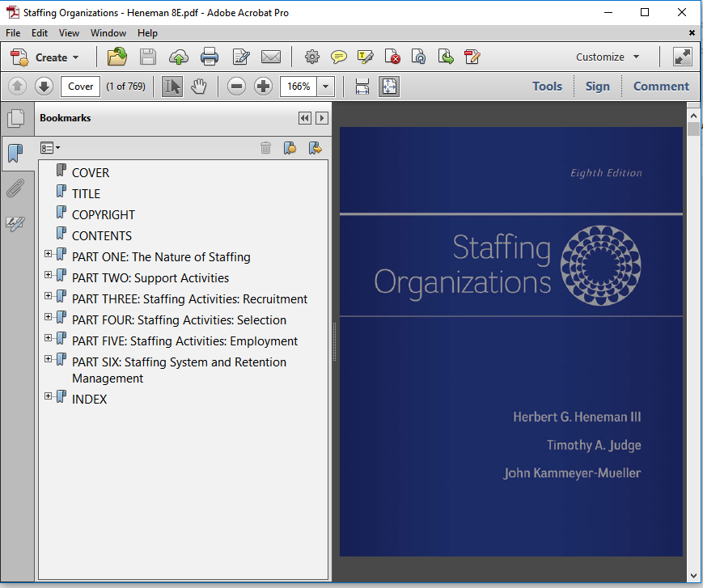Open Preferences gear icon
This screenshot has width=703, height=588.
[312, 57]
